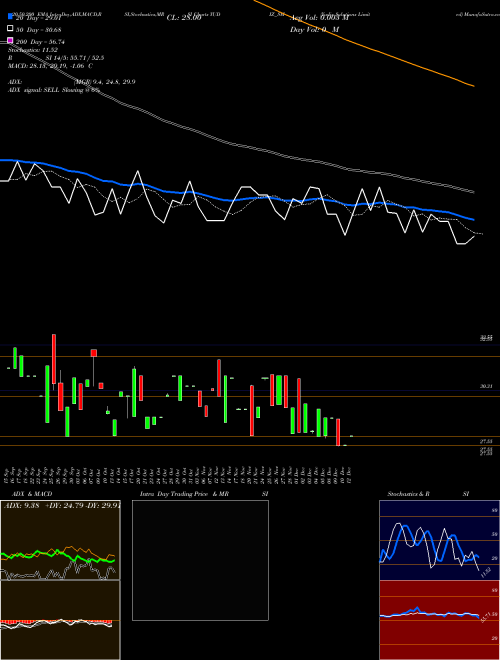Click the white 50 Day legend swatch
The image size is (500, 660).
(11, 29)
